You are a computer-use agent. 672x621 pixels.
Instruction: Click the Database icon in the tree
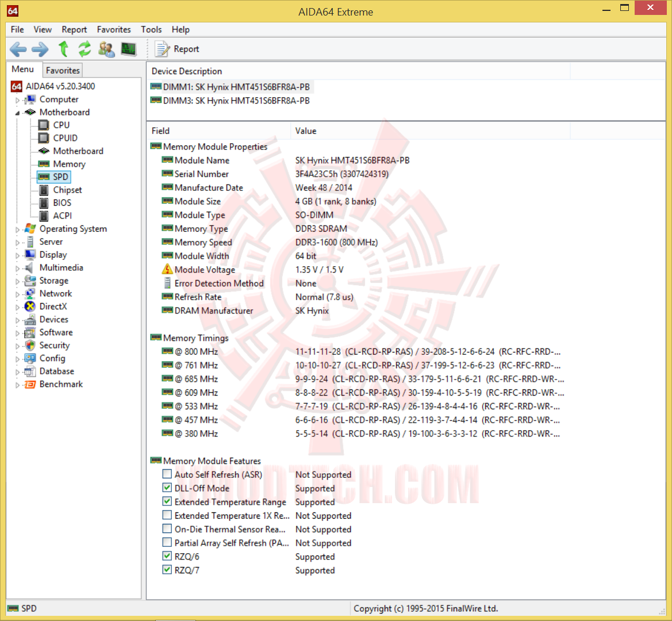[x=30, y=371]
